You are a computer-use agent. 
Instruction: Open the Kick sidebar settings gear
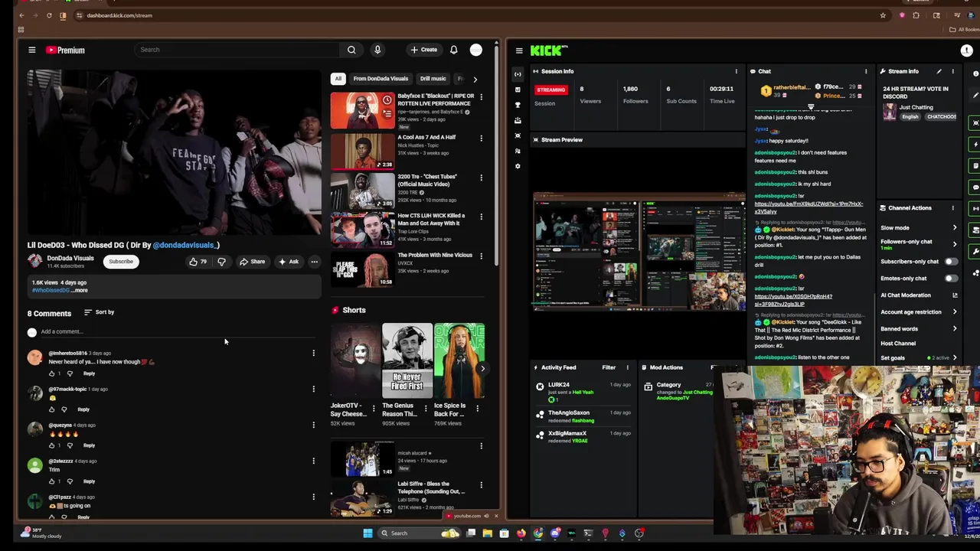coord(518,166)
